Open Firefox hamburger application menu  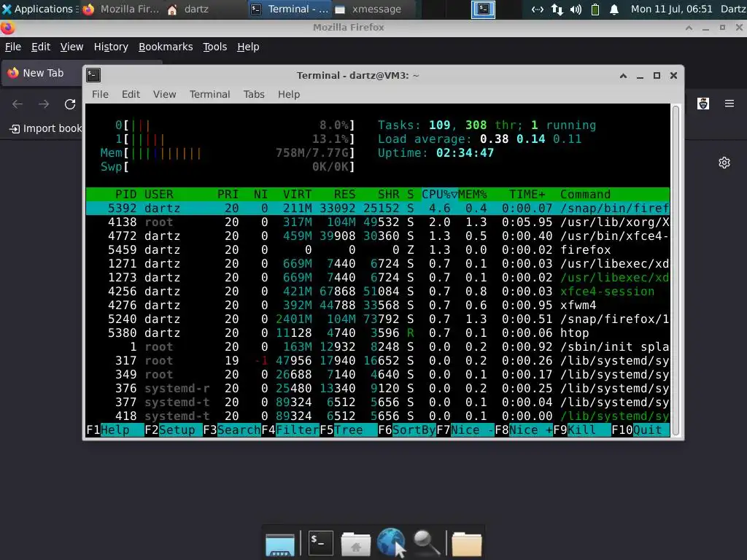click(729, 104)
